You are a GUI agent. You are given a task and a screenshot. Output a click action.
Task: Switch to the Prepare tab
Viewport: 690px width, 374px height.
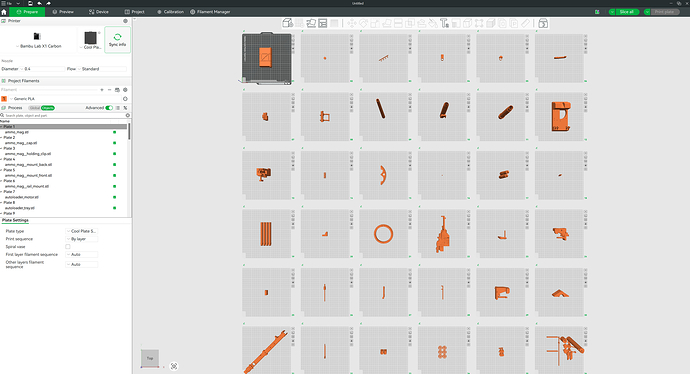click(27, 12)
